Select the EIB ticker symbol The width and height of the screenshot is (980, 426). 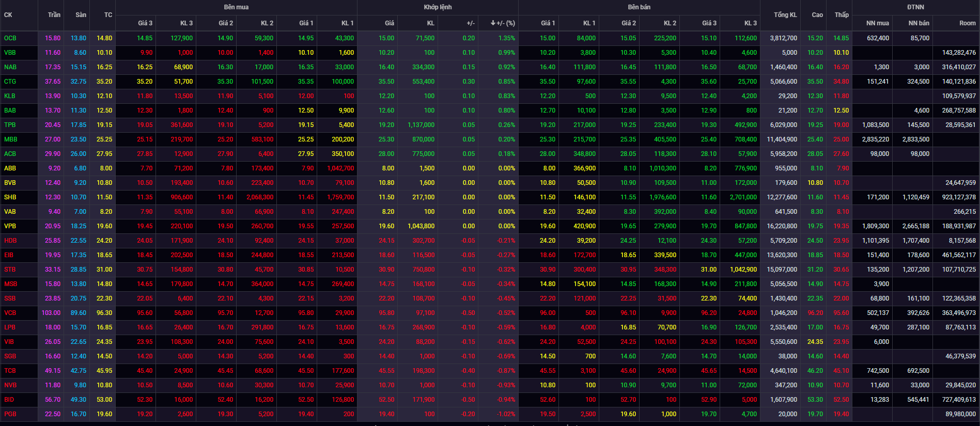[9, 255]
